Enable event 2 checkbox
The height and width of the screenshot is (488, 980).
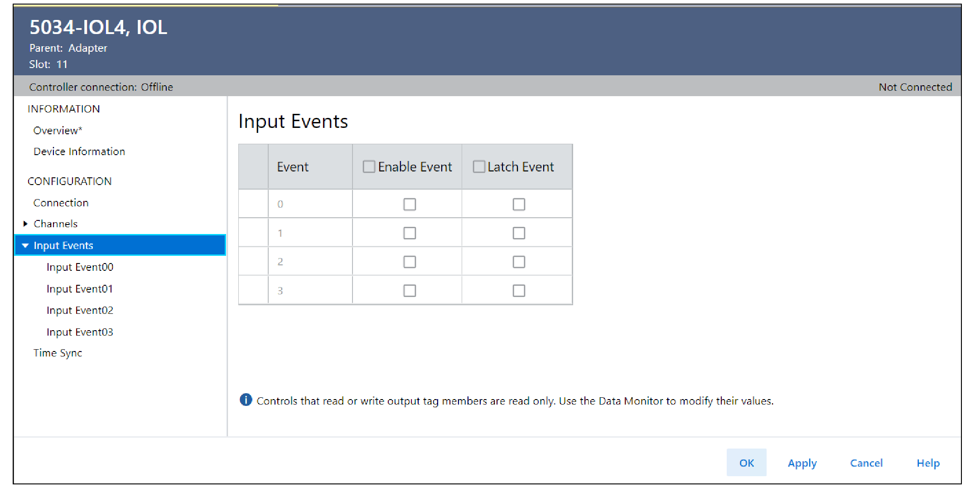point(410,262)
